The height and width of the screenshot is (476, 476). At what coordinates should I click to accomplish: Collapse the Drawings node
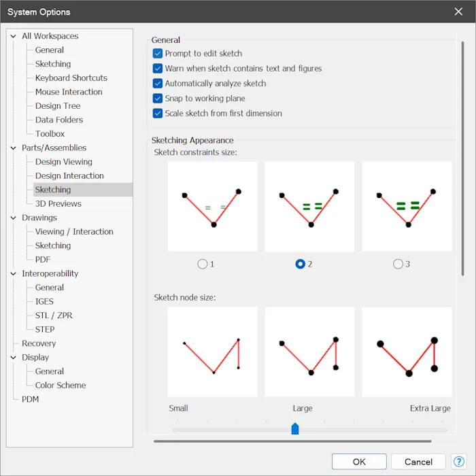13,218
